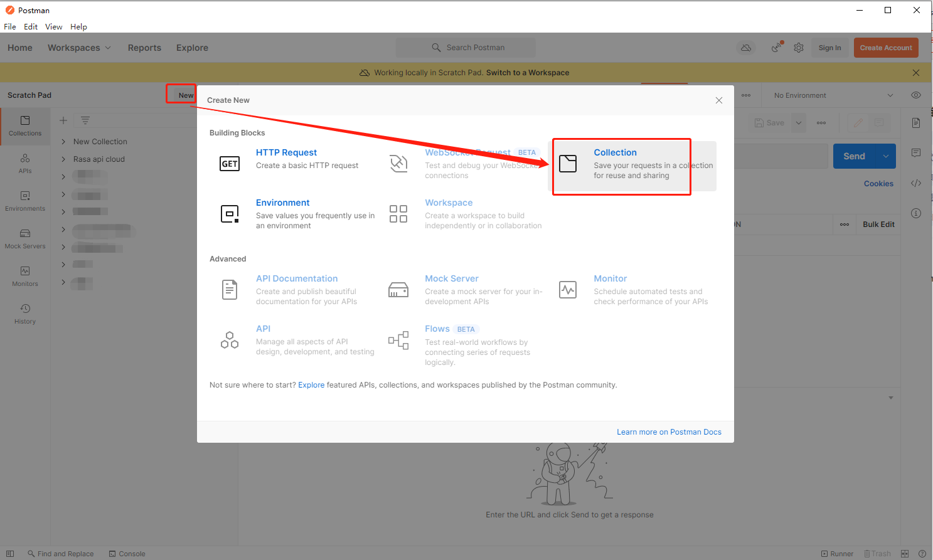Click the Sign In button
The height and width of the screenshot is (560, 933).
[x=829, y=48]
